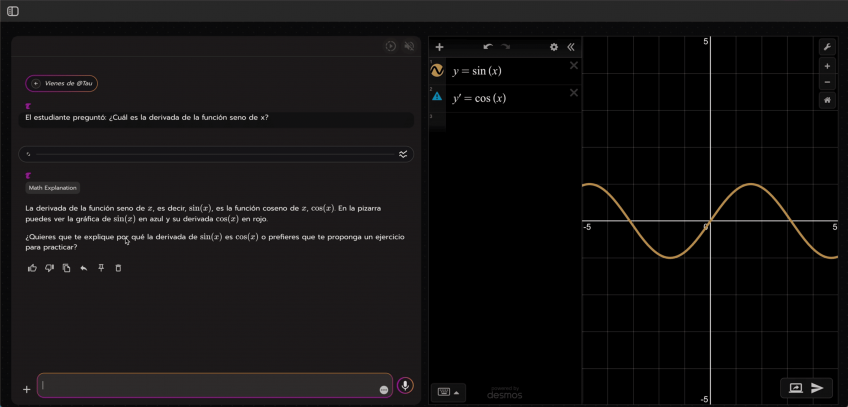
Task: Expand the collapsed message bar chevrons
Action: click(x=403, y=155)
